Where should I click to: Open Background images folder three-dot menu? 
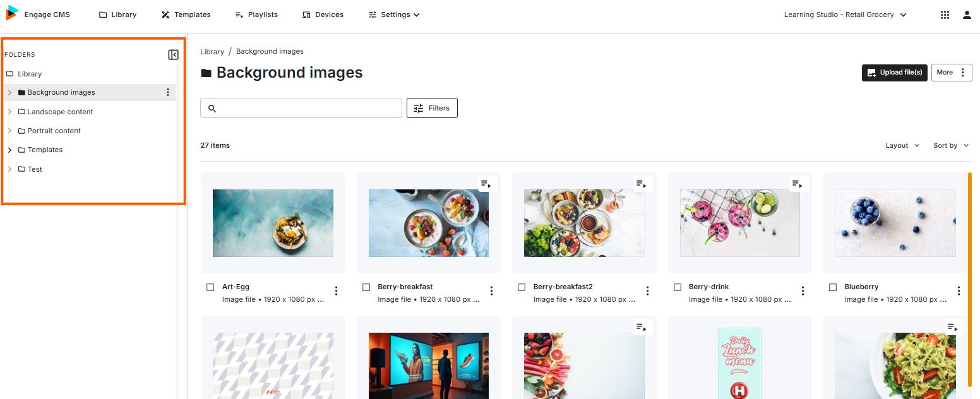point(168,92)
